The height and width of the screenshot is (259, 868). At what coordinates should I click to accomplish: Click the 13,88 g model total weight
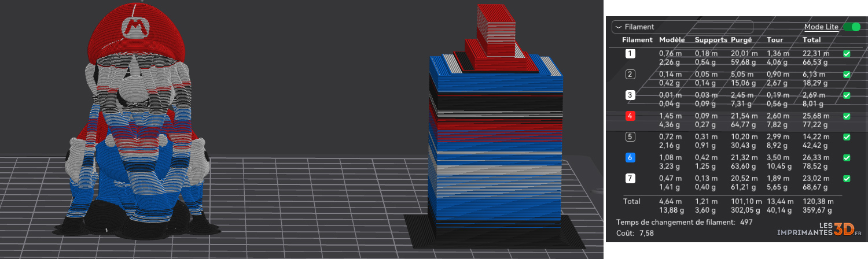pyautogui.click(x=671, y=210)
